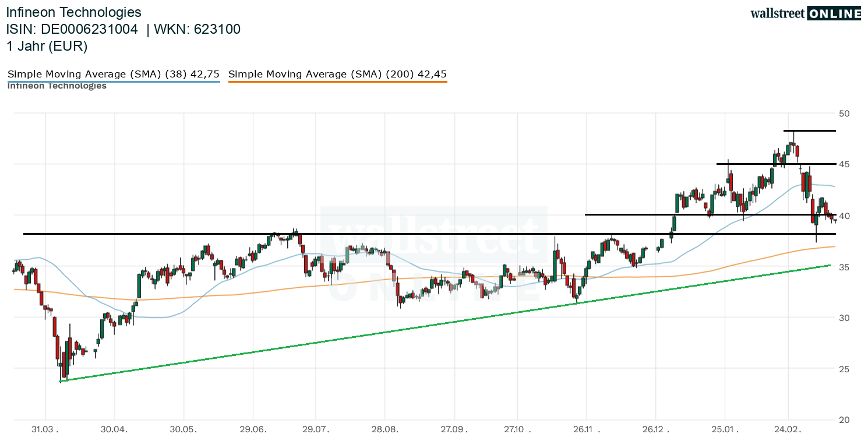Click the orange SMA 200 legend line
Viewport: 868px width, 434px height.
point(338,82)
